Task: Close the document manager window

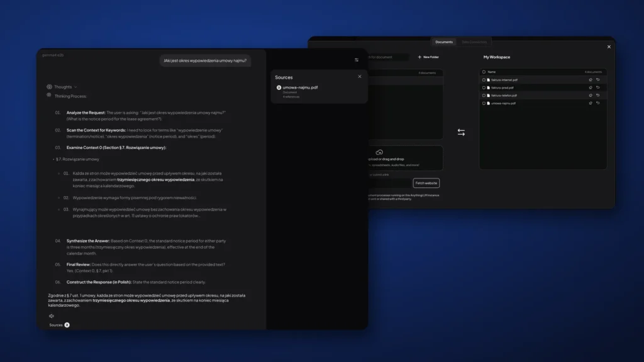Action: click(x=609, y=47)
